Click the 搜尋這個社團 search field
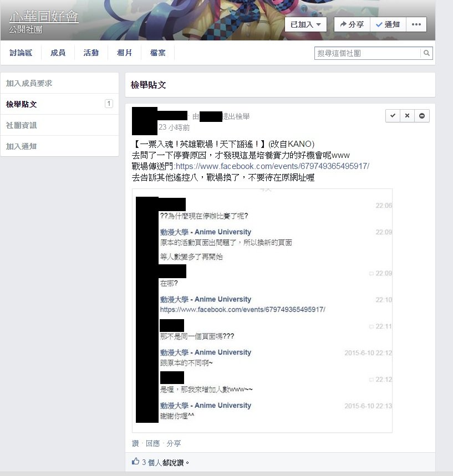 [x=368, y=53]
